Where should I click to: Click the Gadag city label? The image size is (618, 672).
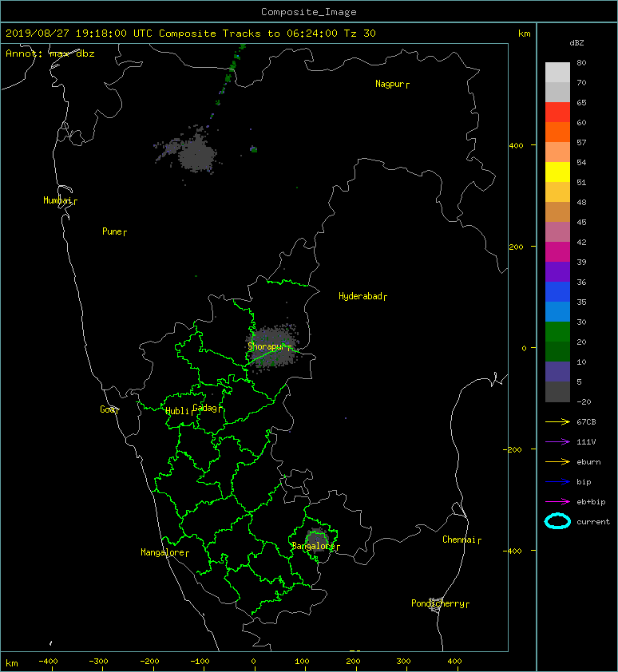click(x=205, y=408)
